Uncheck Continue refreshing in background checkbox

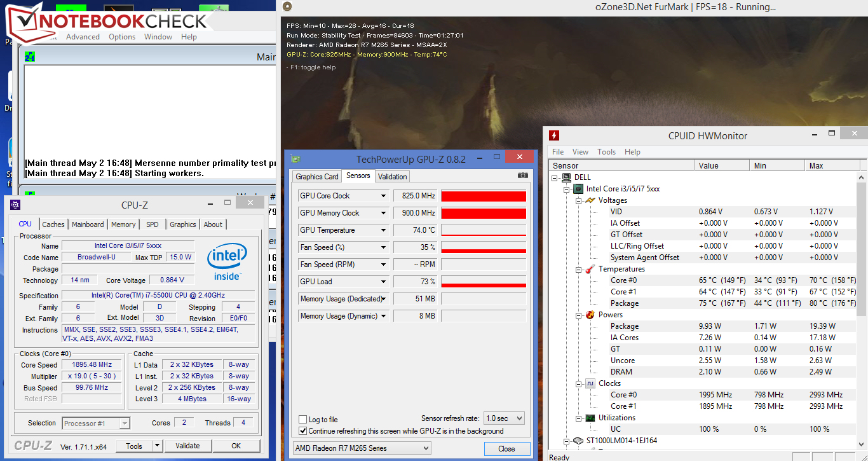pos(303,431)
